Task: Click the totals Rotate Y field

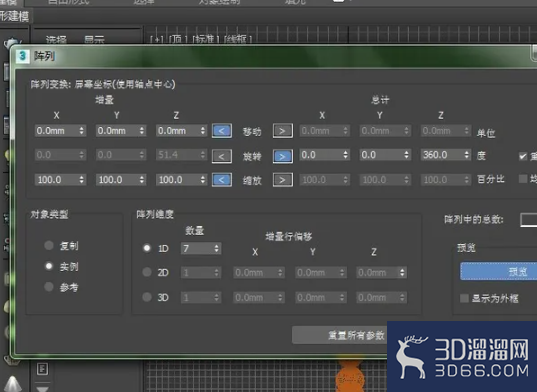Action: coord(385,155)
